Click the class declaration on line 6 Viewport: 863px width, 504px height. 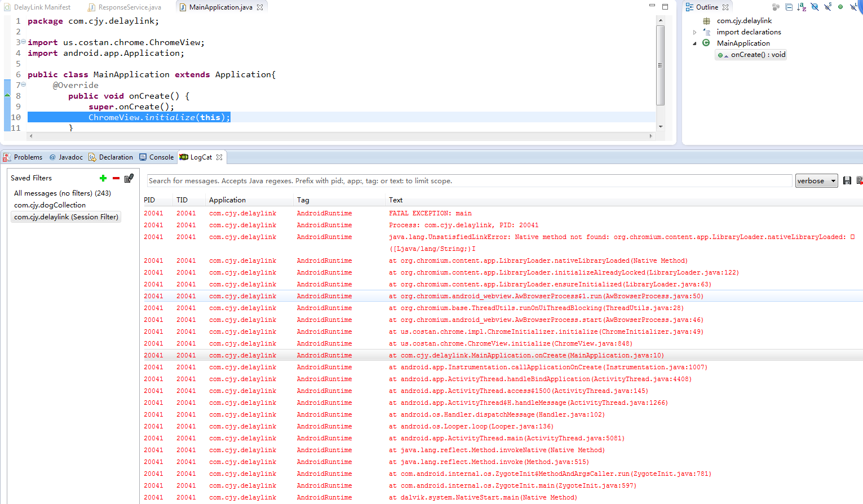click(152, 74)
